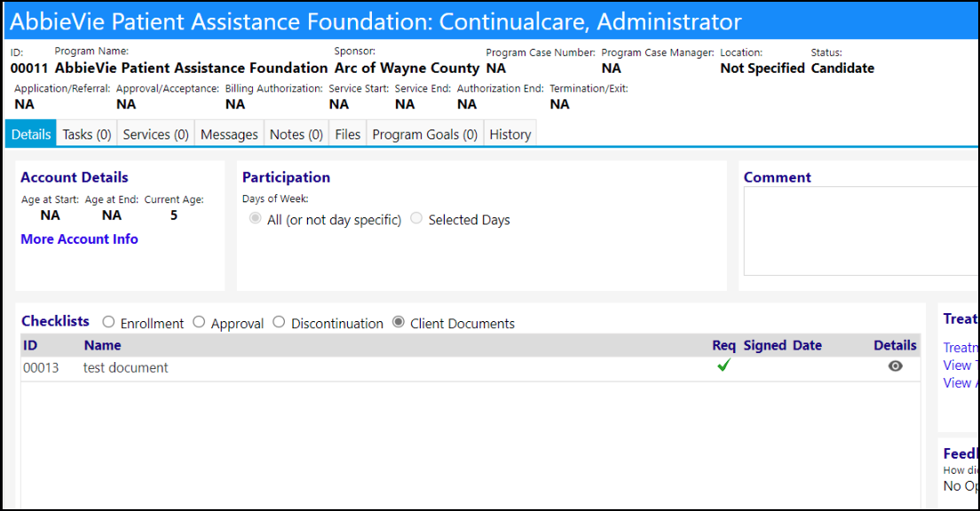
Task: Click the Signed column header
Action: (x=764, y=345)
